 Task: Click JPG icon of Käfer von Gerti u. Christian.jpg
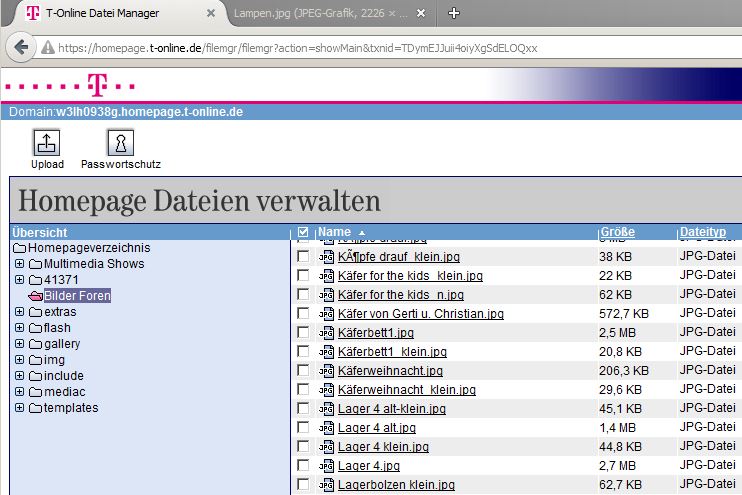coord(327,314)
